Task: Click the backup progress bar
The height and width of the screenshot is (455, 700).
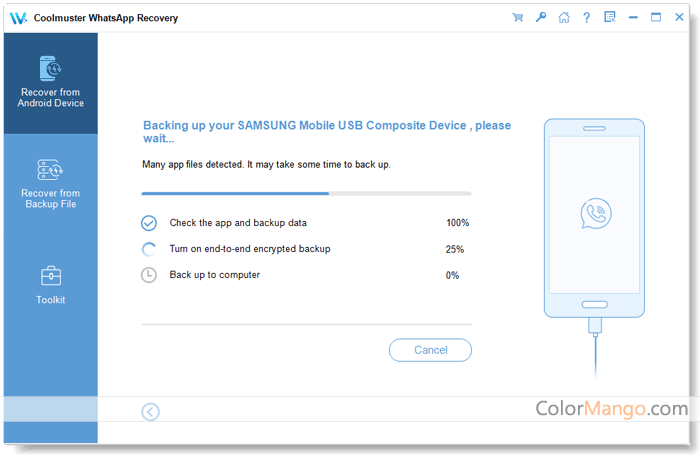Action: [x=306, y=193]
